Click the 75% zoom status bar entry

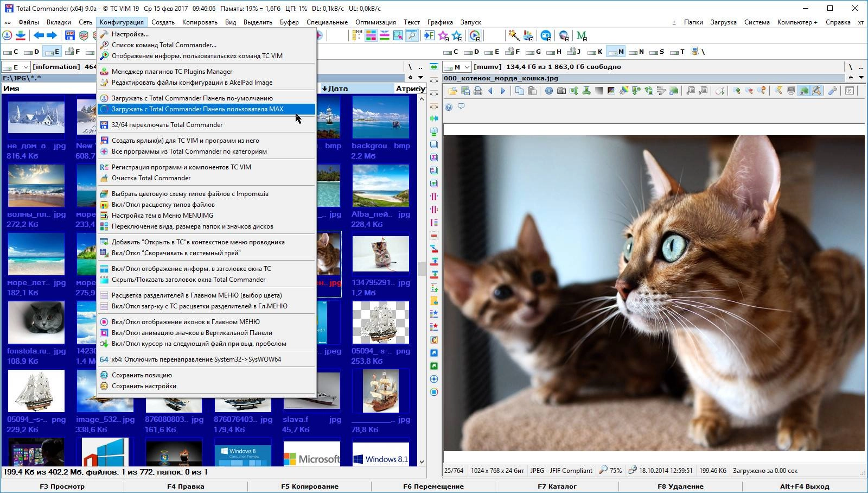(610, 471)
